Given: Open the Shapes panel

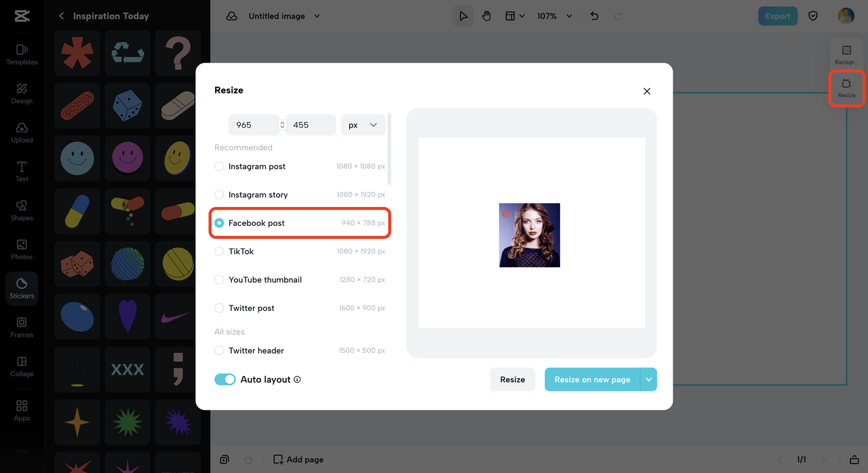Looking at the screenshot, I should [x=22, y=210].
